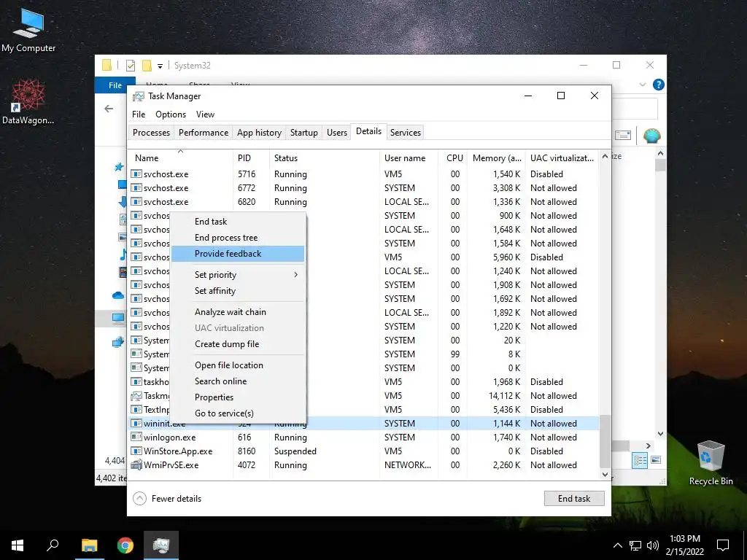Click process list scrollbar down arrow
This screenshot has width=747, height=560.
605,474
